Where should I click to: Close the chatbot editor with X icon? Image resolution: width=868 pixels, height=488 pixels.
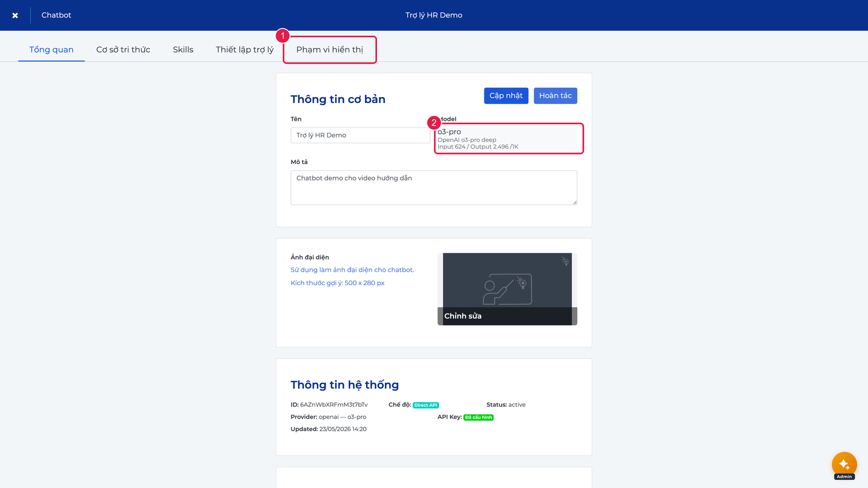coord(15,15)
